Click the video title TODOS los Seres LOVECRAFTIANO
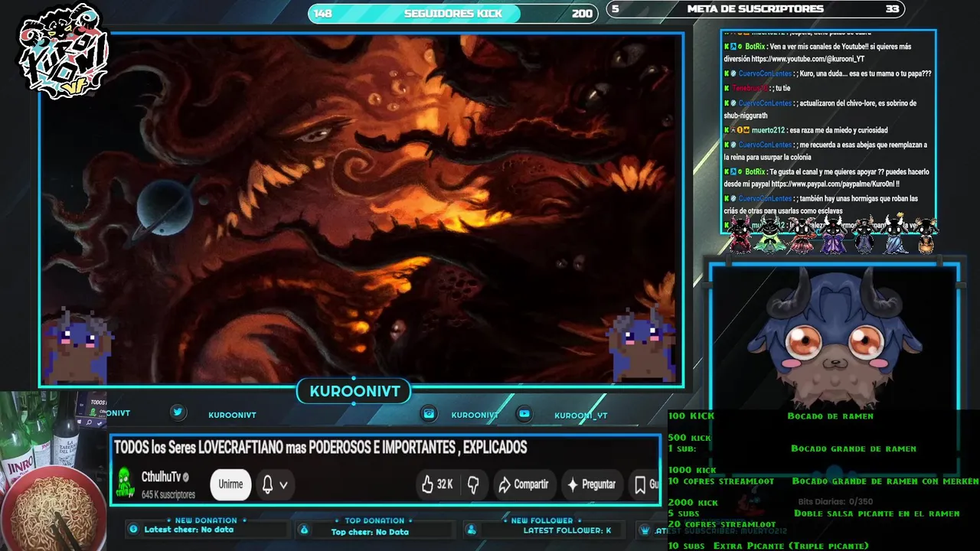The height and width of the screenshot is (551, 980). point(320,448)
